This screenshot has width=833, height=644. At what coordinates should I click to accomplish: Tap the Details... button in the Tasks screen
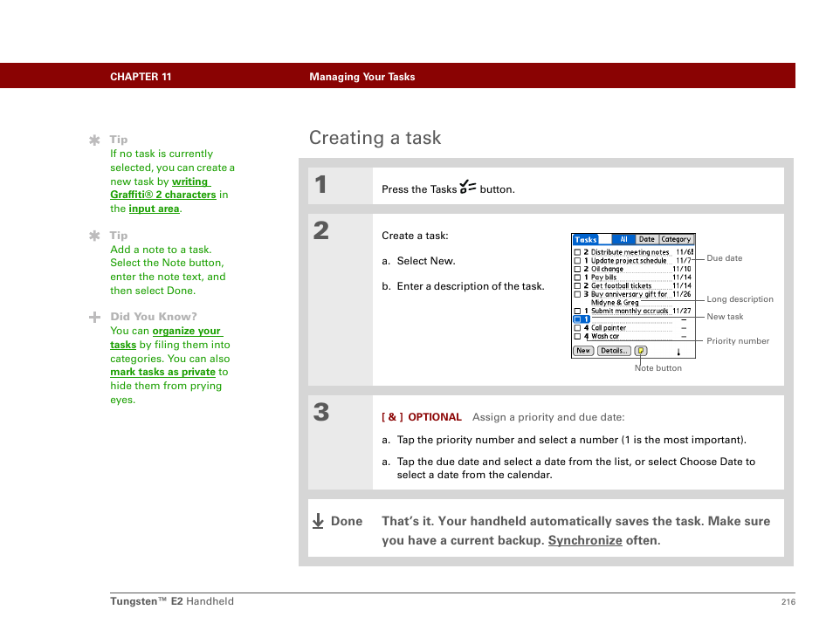click(x=614, y=351)
